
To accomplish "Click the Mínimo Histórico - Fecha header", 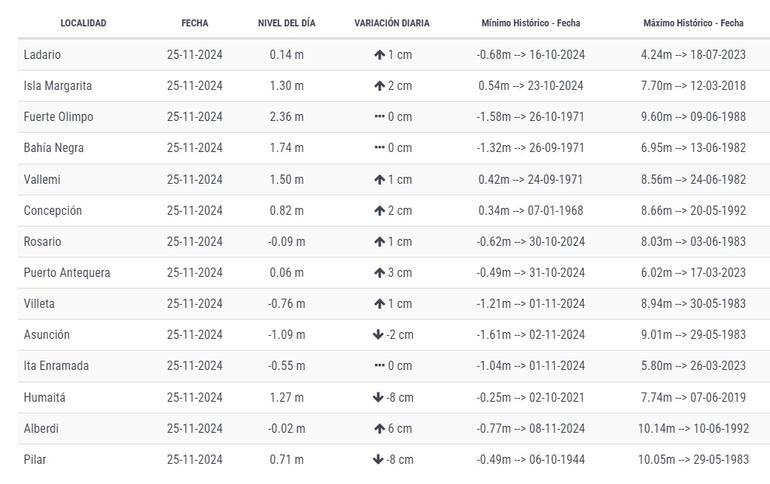I will tap(530, 23).
